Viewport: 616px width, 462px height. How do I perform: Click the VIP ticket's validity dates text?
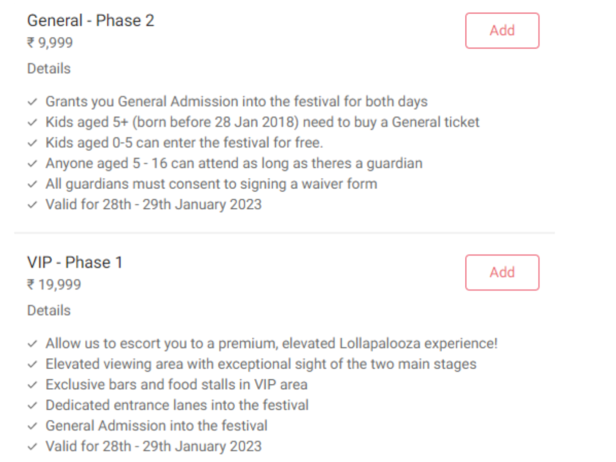pyautogui.click(x=153, y=446)
